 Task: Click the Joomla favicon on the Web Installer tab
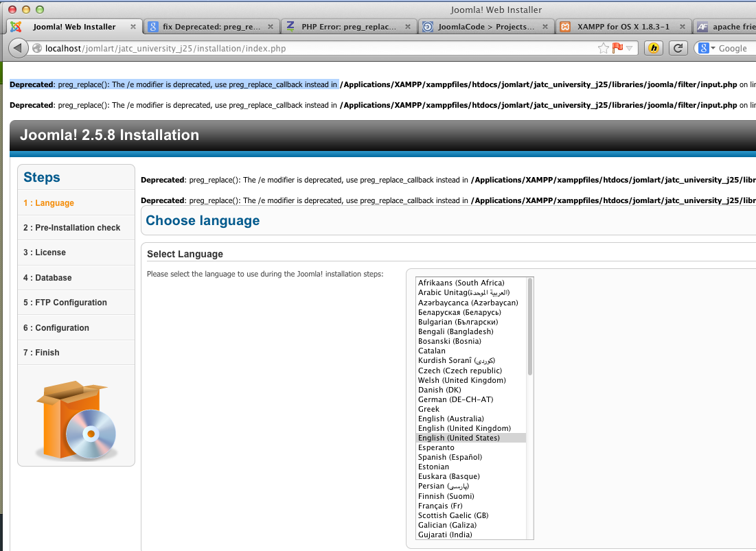pos(16,27)
